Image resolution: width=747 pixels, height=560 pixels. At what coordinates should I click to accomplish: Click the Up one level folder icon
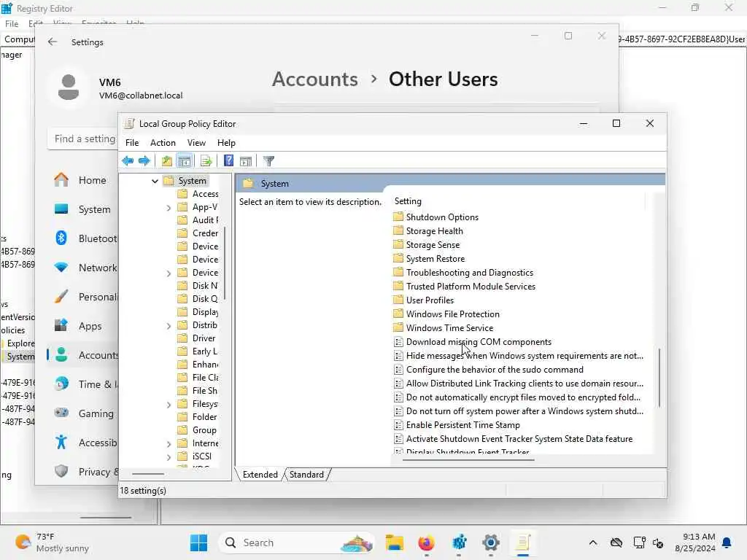point(166,161)
